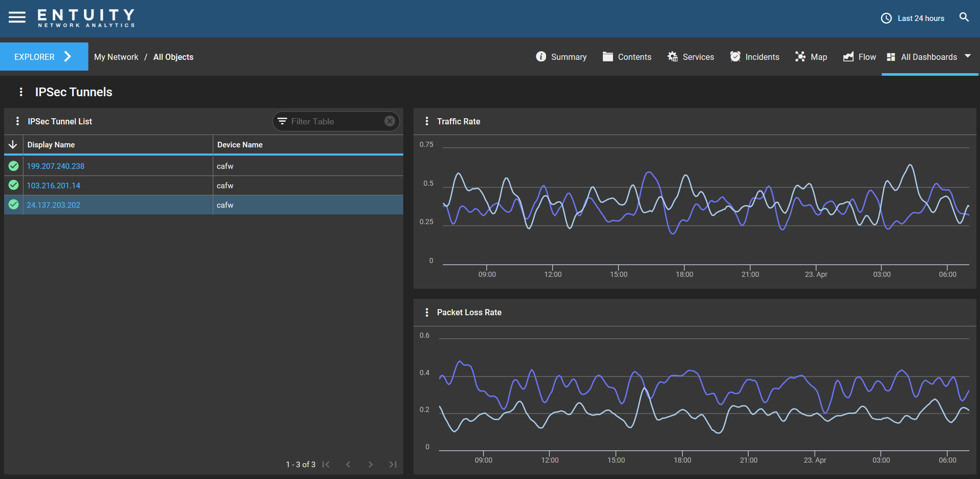Switch to the Services tab

pyautogui.click(x=691, y=57)
